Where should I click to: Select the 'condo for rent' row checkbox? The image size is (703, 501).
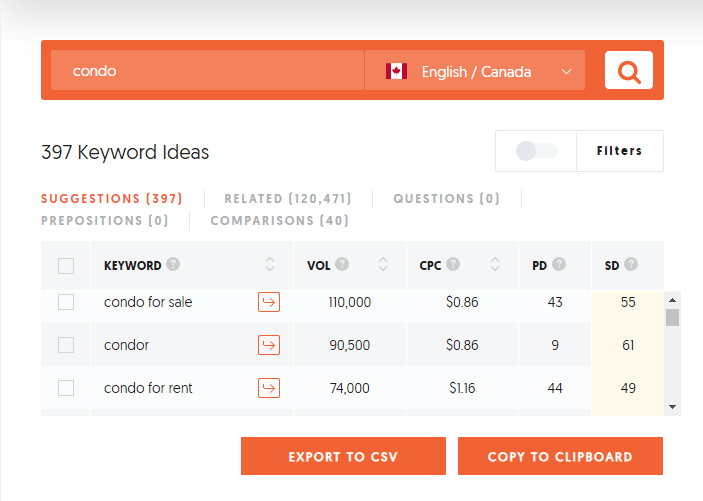coord(66,388)
